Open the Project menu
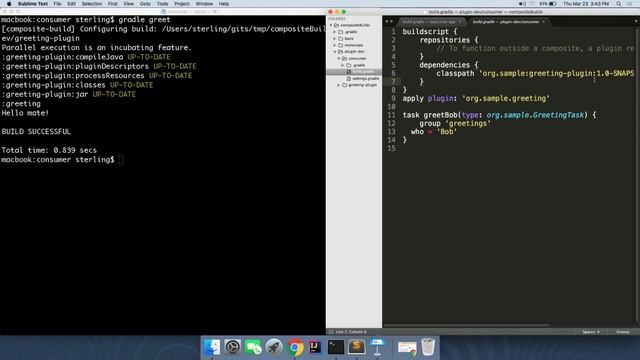This screenshot has height=360, width=640. [182, 4]
